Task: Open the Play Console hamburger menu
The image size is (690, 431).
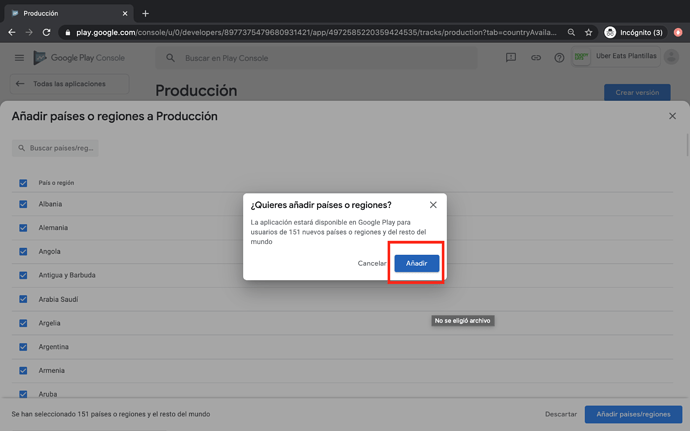Action: 19,58
